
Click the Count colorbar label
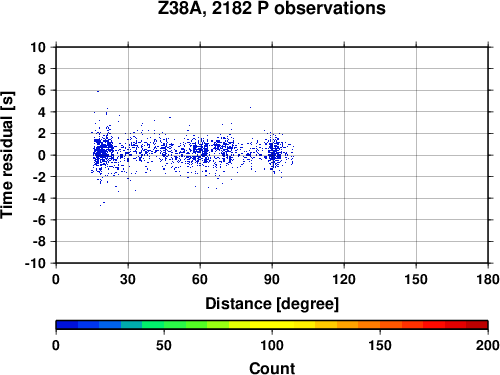click(272, 368)
